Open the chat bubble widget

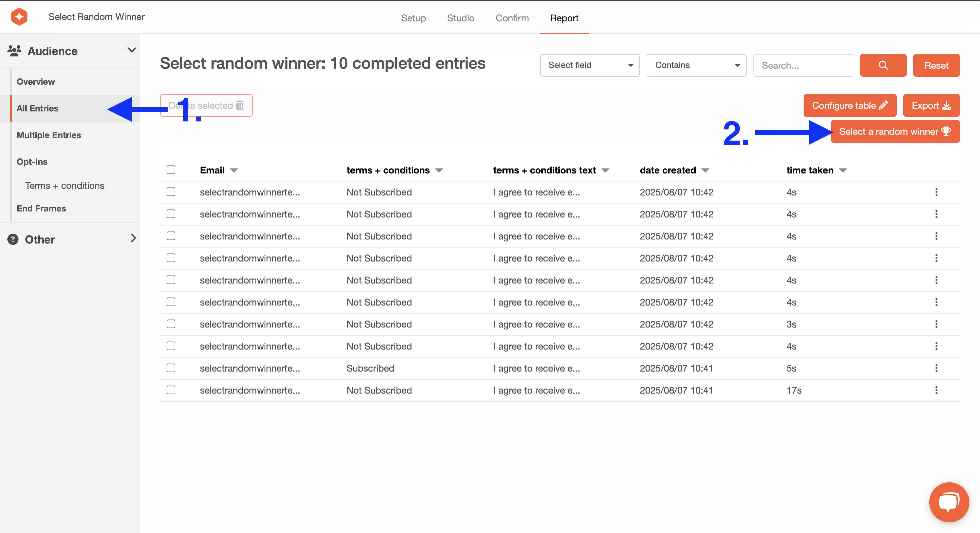pos(948,501)
